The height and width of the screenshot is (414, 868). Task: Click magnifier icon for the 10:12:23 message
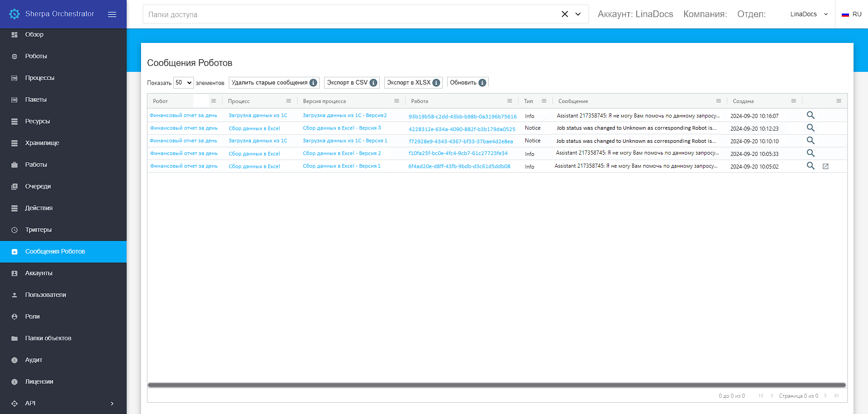click(x=811, y=128)
